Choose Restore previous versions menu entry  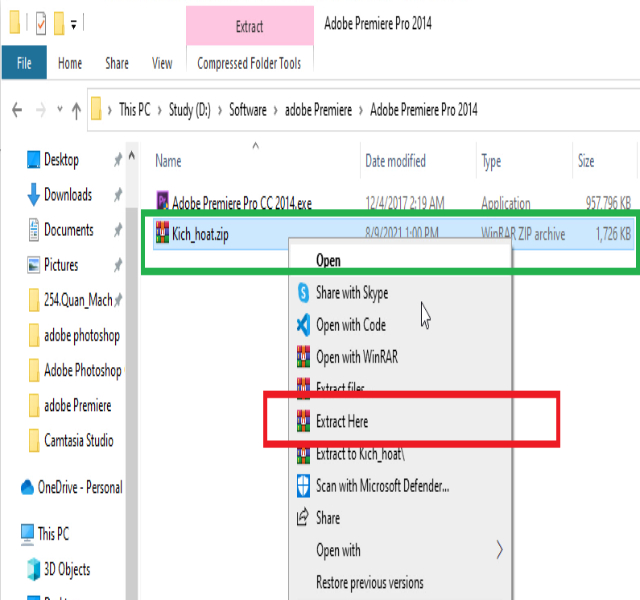click(369, 582)
